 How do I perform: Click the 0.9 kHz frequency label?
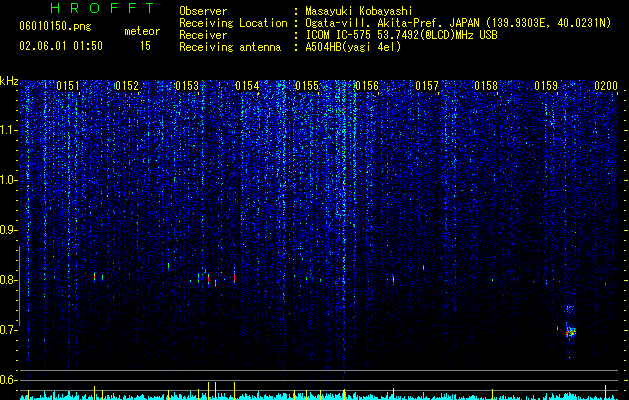pos(8,230)
